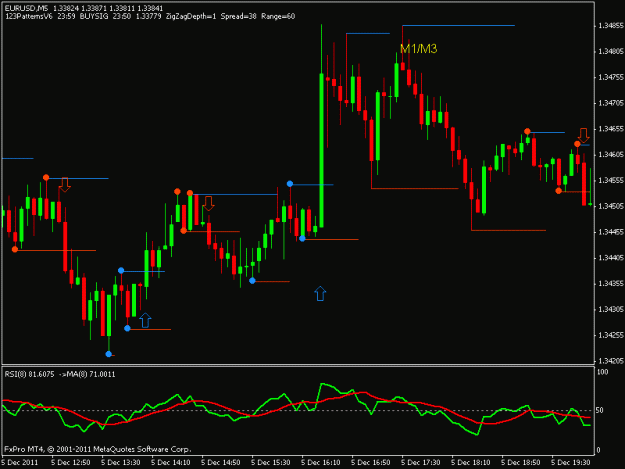Click the 5 Dec 18:10 time label
The image size is (625, 469).
tap(471, 462)
